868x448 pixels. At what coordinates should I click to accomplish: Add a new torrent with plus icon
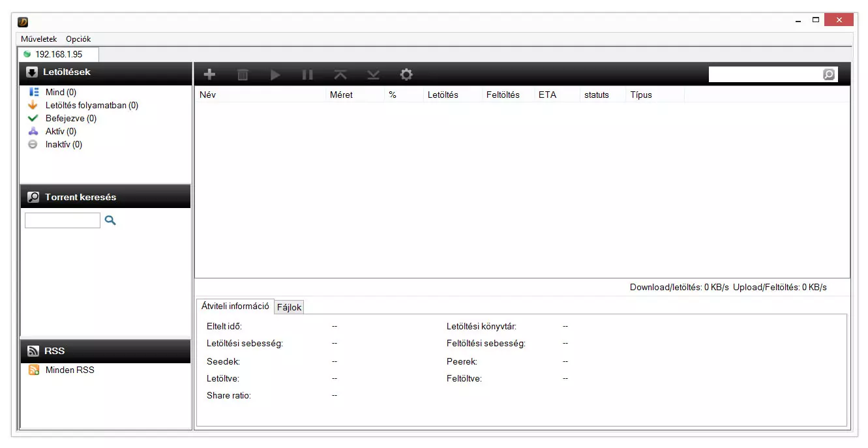(209, 74)
